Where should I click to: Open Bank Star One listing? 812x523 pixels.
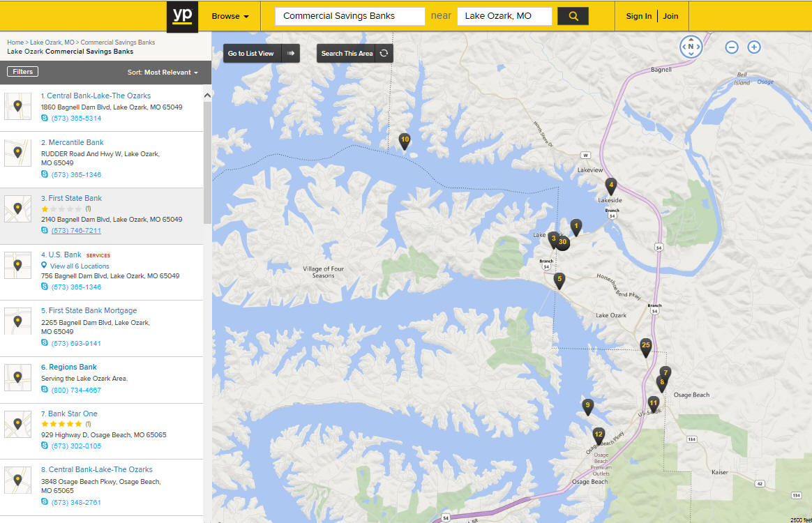tap(69, 414)
